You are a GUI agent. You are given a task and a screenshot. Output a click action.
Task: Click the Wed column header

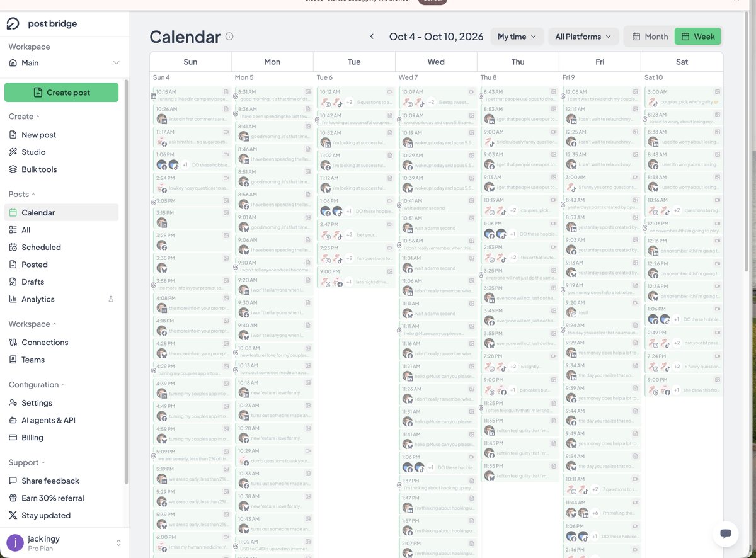(x=436, y=62)
